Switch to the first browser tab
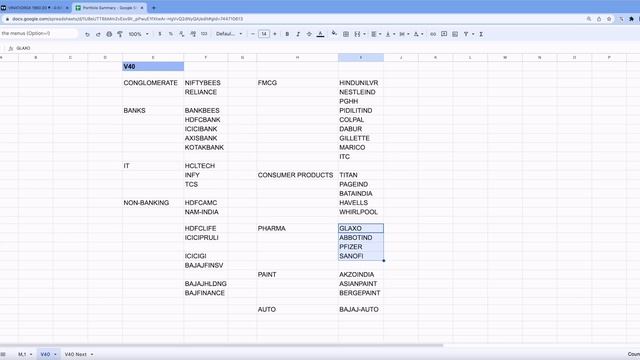The width and height of the screenshot is (640, 360). coord(34,8)
